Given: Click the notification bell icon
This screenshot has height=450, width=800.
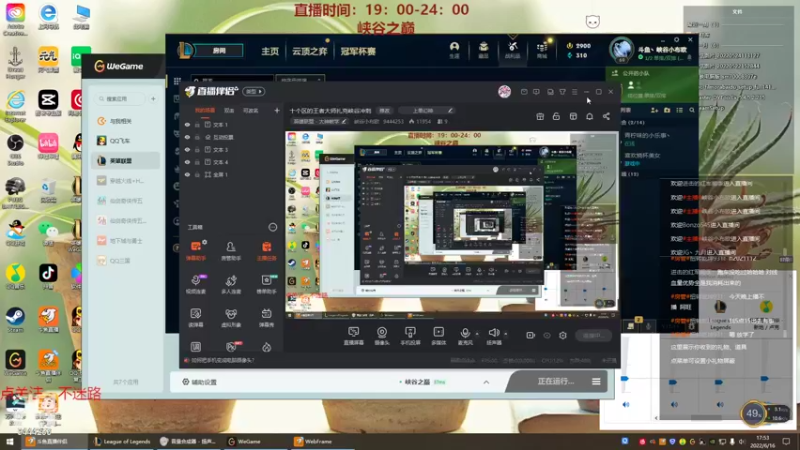Looking at the screenshot, I should [589, 116].
